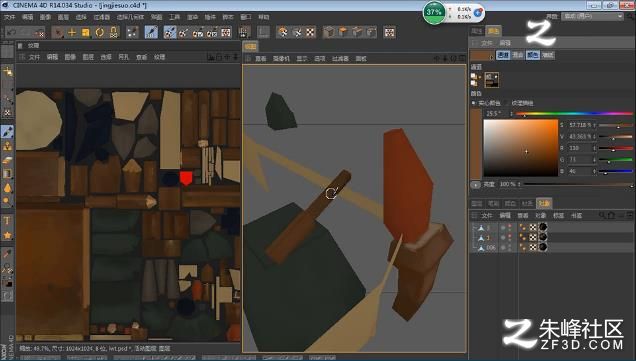Open 编辑 menu in texture window
Image resolution: width=636 pixels, height=361 pixels.
click(52, 57)
